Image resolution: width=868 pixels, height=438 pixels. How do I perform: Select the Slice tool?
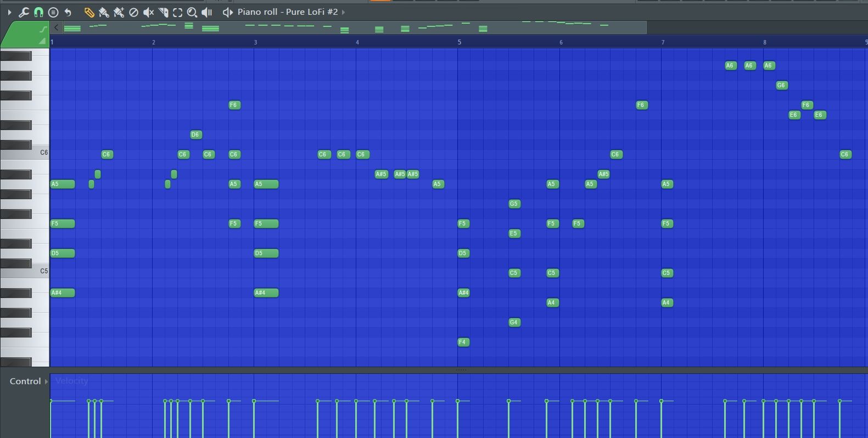(x=163, y=12)
